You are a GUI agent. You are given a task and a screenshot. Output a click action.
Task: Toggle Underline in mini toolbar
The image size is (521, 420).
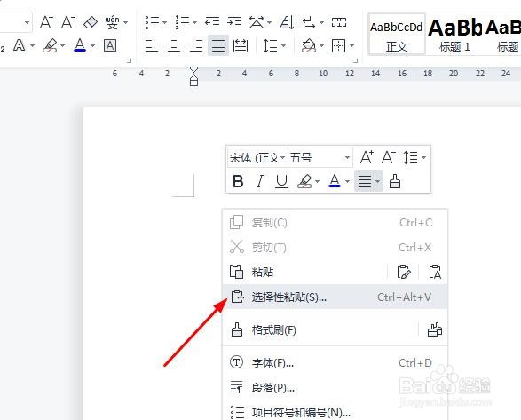click(281, 181)
